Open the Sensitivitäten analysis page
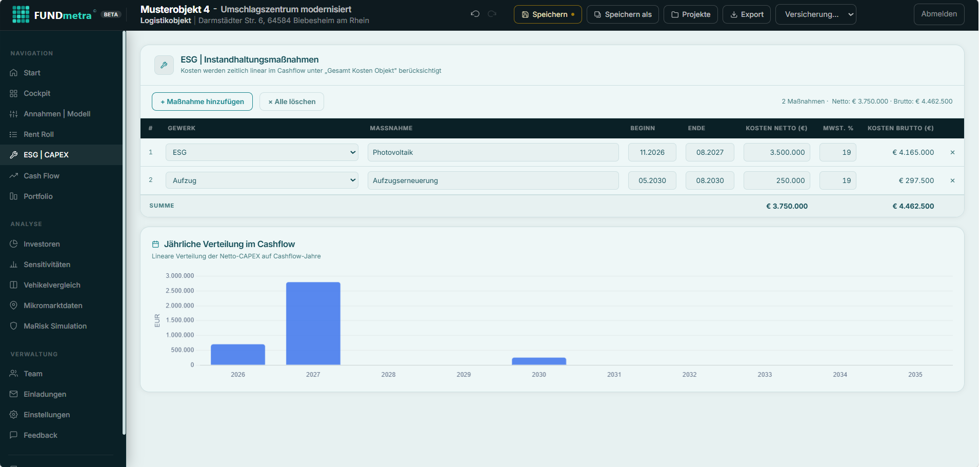The height and width of the screenshot is (467, 980). click(x=62, y=265)
